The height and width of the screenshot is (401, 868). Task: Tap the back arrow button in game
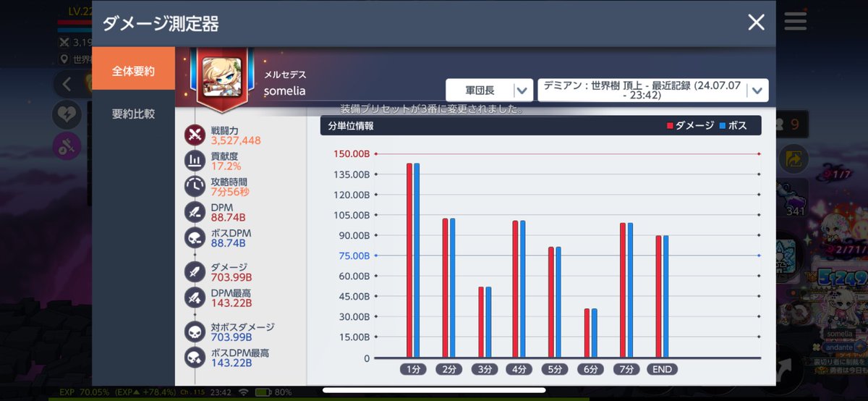pos(66,84)
